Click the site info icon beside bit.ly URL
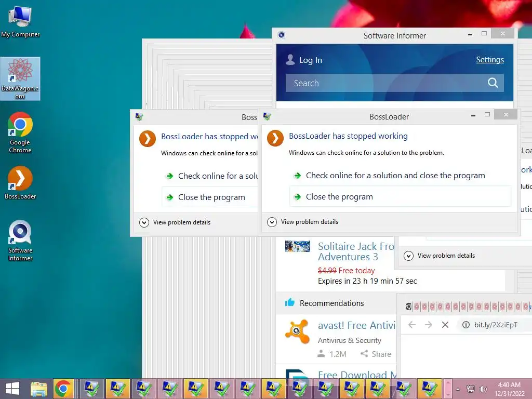Image resolution: width=532 pixels, height=399 pixels. tap(466, 325)
